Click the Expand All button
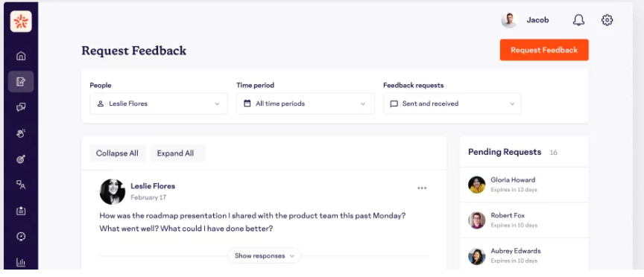 [178, 153]
